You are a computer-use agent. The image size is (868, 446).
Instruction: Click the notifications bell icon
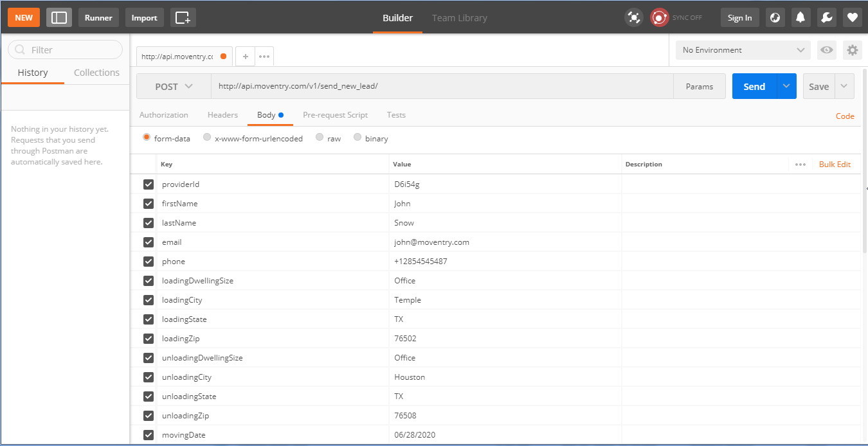(800, 17)
